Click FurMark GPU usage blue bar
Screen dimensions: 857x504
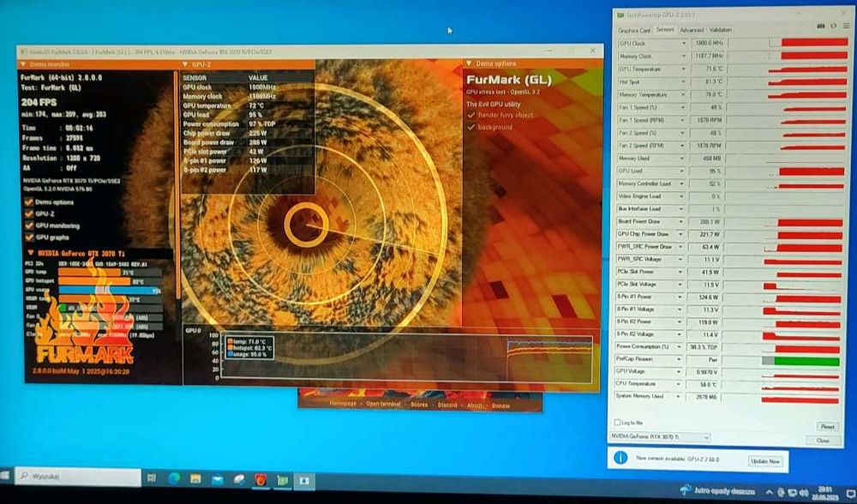[x=110, y=291]
